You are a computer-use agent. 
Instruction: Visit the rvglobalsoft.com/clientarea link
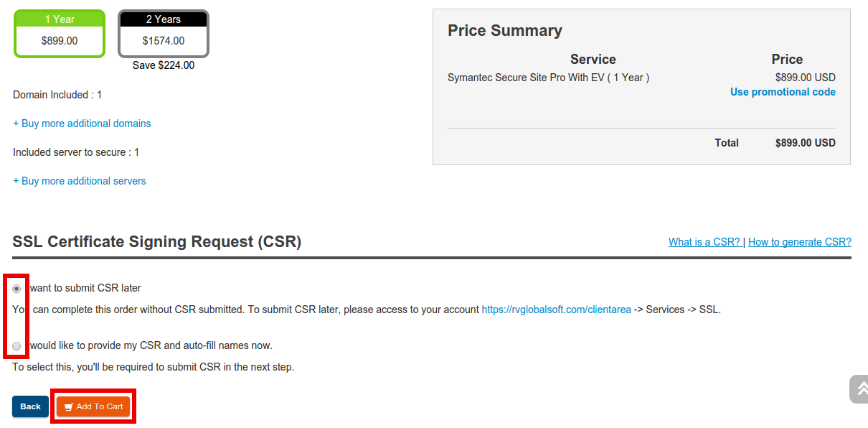(556, 310)
